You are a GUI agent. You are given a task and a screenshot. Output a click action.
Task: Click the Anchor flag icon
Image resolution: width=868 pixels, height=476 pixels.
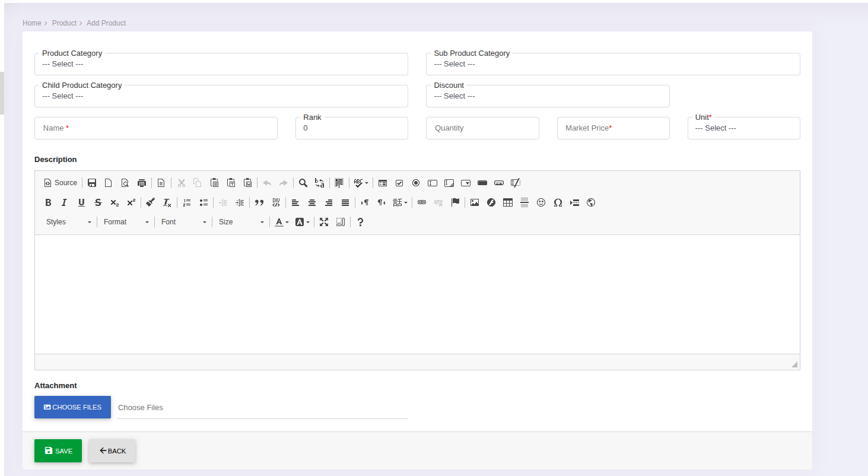455,202
